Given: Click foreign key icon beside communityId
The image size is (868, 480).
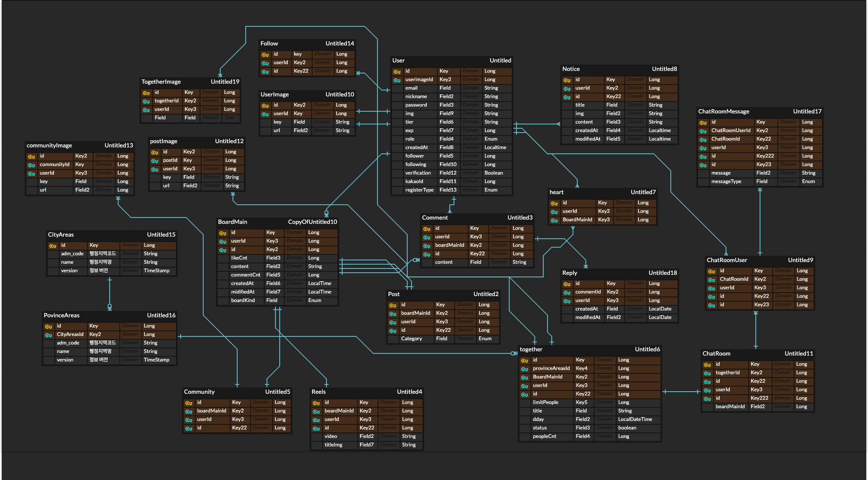Looking at the screenshot, I should [x=31, y=165].
